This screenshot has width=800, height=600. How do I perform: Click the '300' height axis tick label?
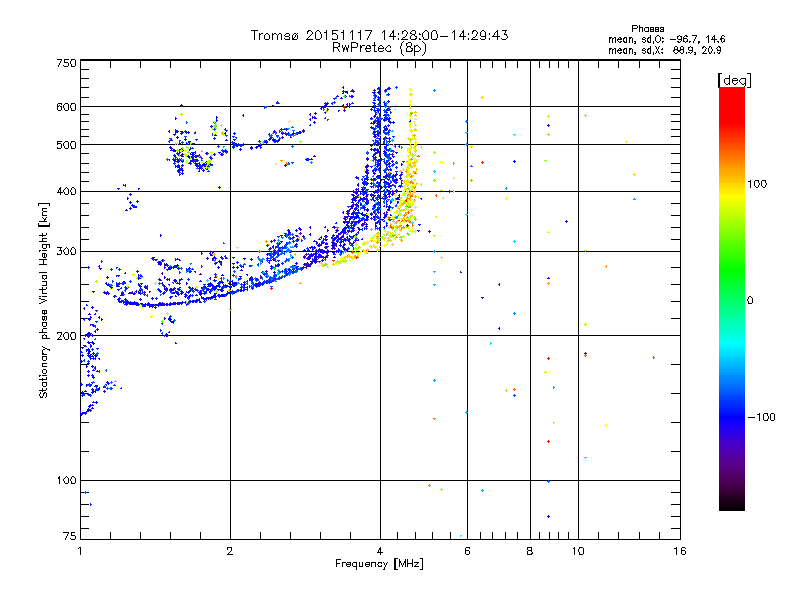tap(66, 251)
